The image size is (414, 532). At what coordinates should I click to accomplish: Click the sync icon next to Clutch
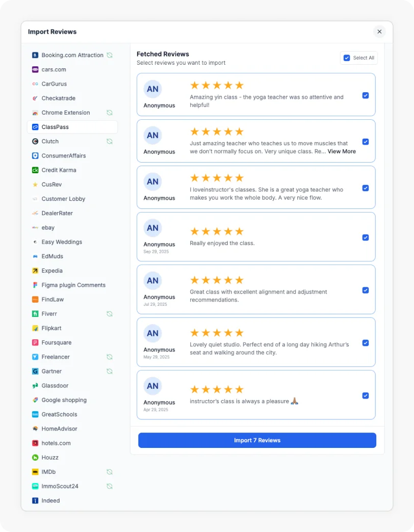point(110,141)
